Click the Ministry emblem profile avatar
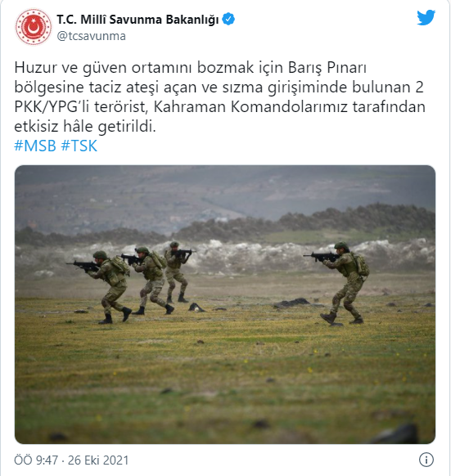The width and height of the screenshot is (451, 476). [34, 27]
